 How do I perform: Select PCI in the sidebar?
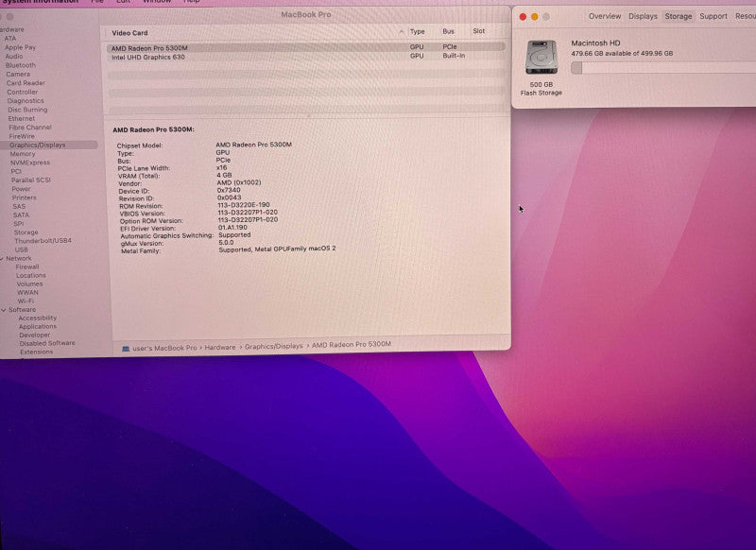click(x=16, y=171)
